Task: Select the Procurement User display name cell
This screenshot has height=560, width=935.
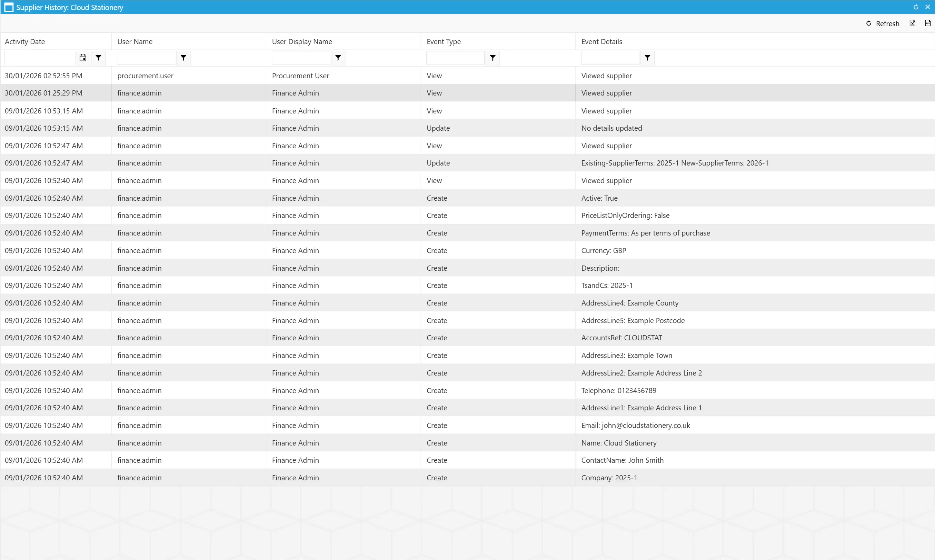Action: (x=344, y=76)
